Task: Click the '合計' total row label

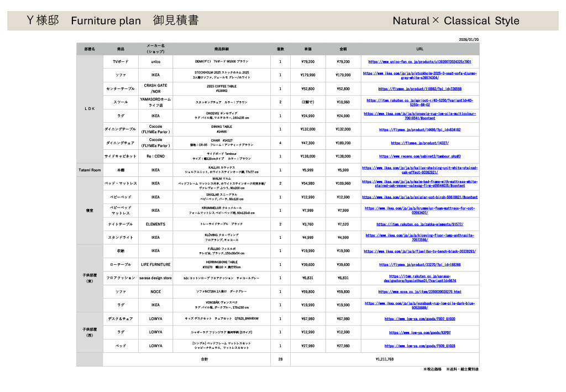Action: coord(205,359)
